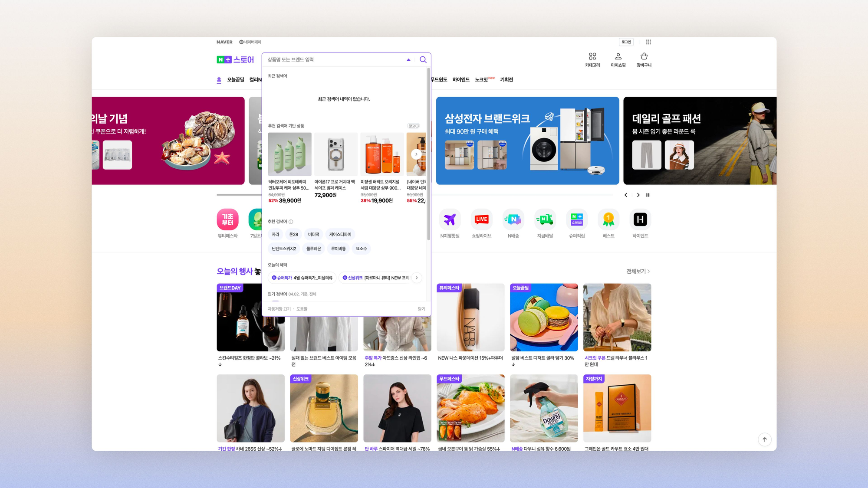The height and width of the screenshot is (488, 868).
Task: Turn off search autosave (자동저장 끄기)
Action: pyautogui.click(x=279, y=309)
